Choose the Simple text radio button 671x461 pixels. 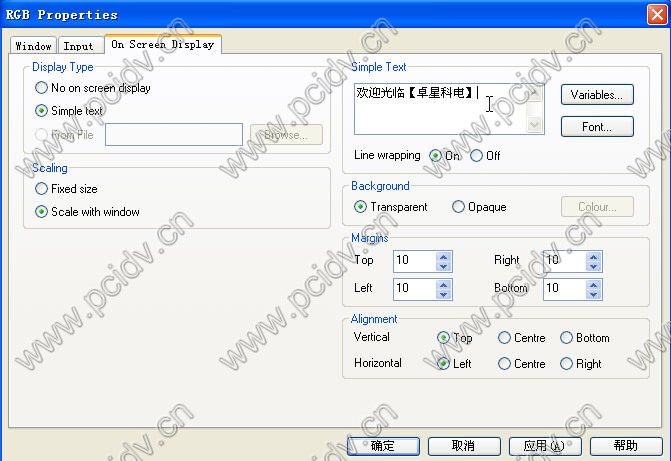tap(69, 111)
